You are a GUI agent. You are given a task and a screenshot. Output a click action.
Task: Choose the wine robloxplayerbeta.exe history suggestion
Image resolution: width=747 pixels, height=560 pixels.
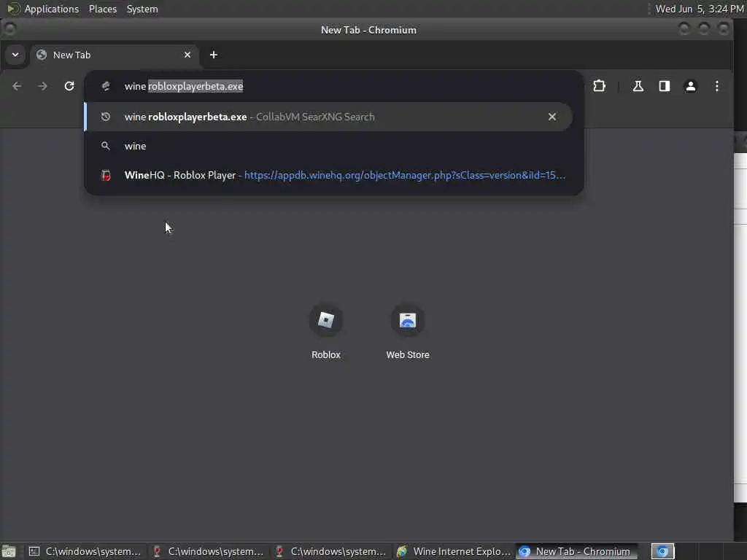click(328, 117)
